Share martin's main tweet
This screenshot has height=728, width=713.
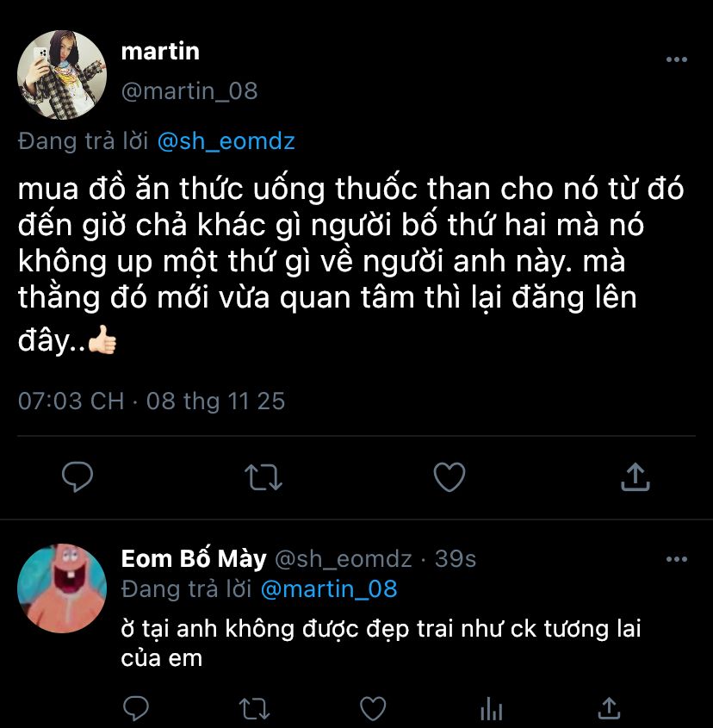pos(635,476)
